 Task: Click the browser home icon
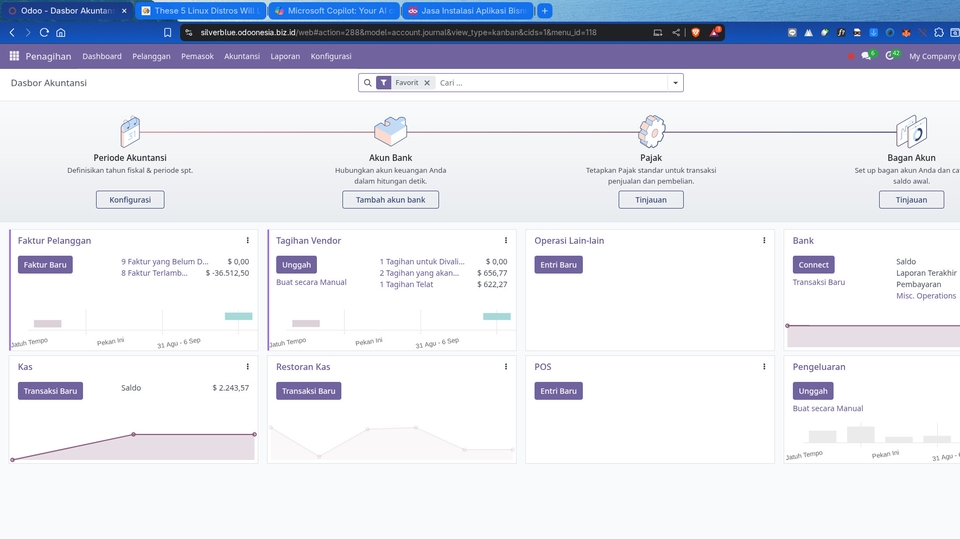point(61,32)
